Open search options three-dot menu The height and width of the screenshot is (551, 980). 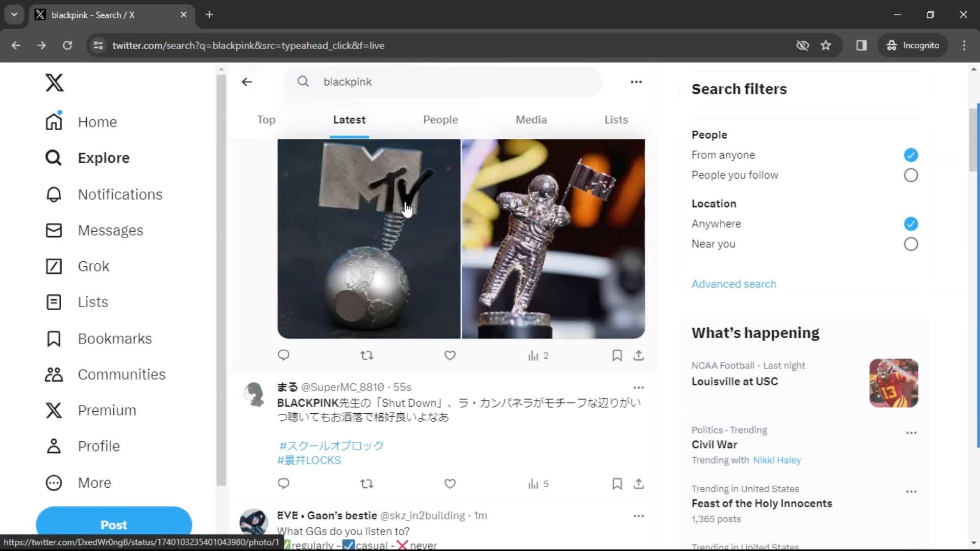pyautogui.click(x=636, y=82)
